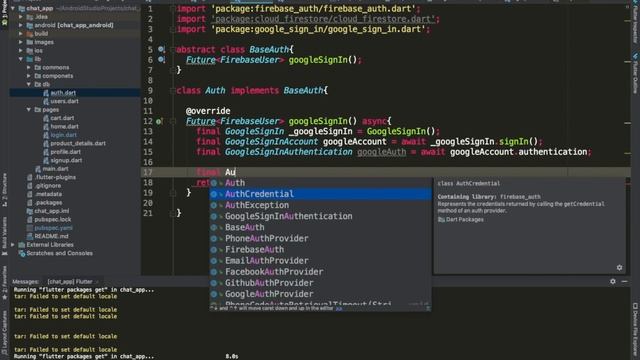
Task: Select chat_app.iml file
Action: tap(51, 211)
